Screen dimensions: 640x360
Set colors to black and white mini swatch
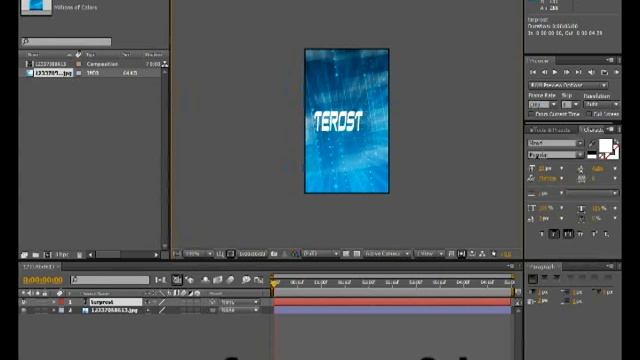pos(592,155)
